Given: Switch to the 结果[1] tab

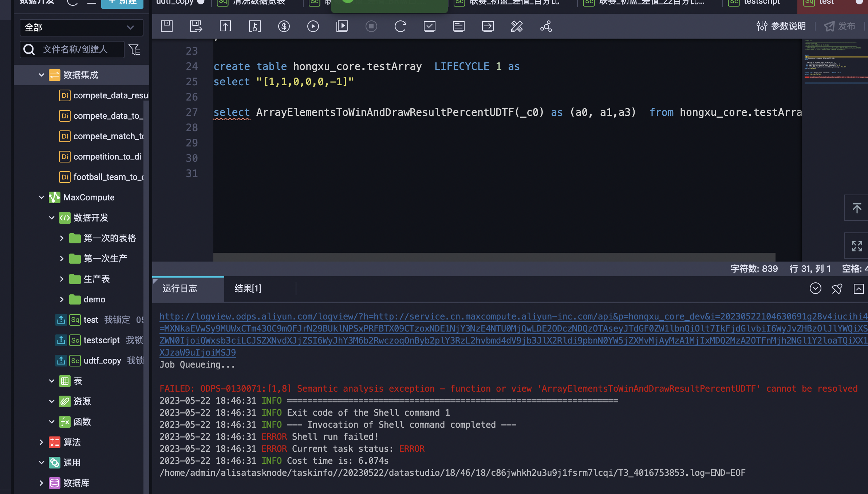Looking at the screenshot, I should tap(248, 289).
